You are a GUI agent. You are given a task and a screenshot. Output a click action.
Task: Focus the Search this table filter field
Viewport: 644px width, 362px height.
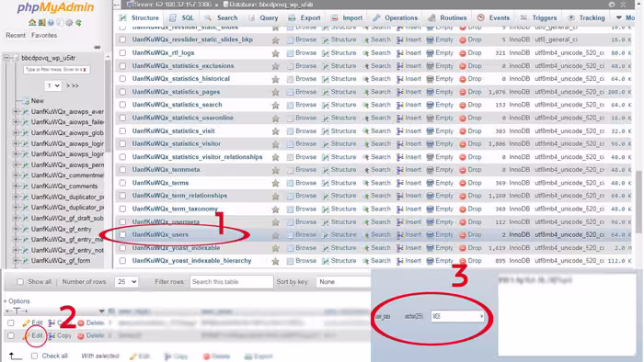[x=231, y=282]
